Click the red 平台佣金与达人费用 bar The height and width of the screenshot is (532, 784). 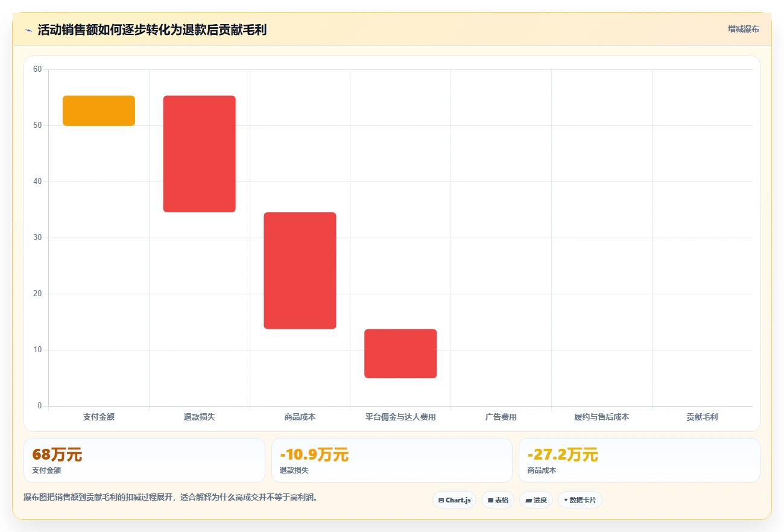coord(400,353)
